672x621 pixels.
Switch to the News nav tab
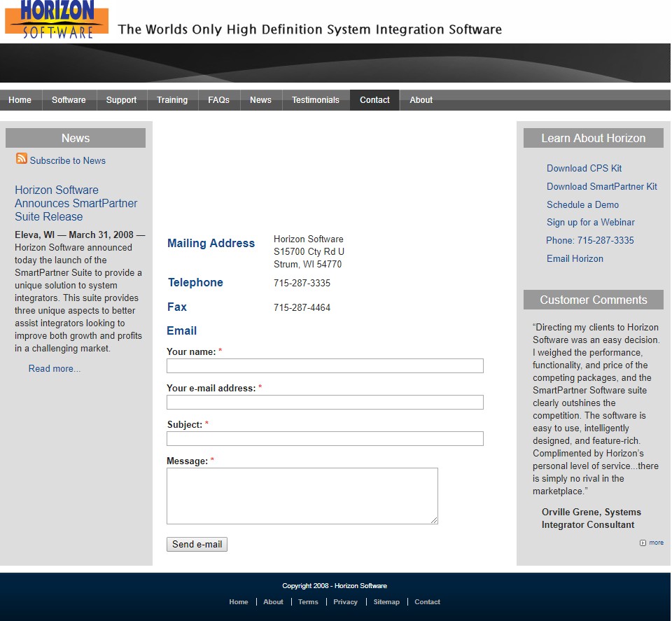[x=261, y=100]
